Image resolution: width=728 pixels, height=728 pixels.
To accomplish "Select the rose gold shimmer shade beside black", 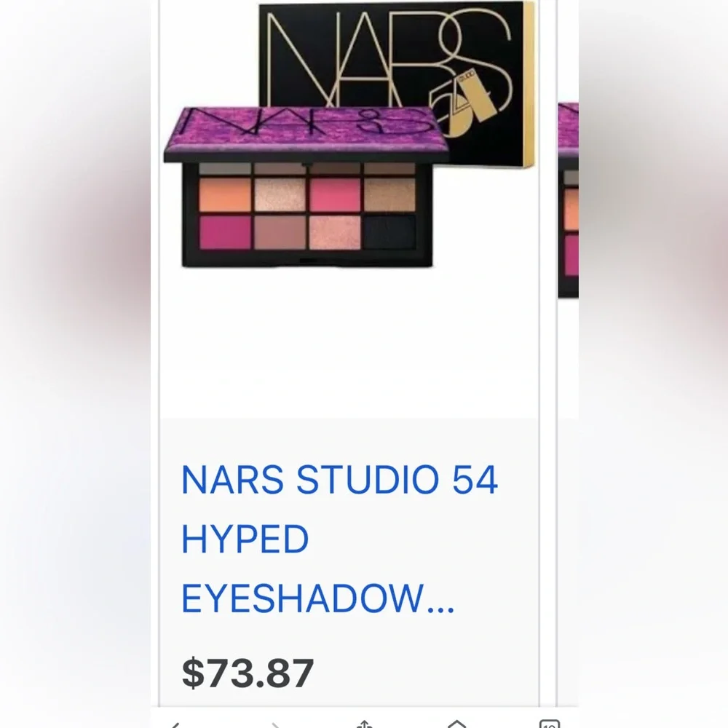I will tap(335, 232).
